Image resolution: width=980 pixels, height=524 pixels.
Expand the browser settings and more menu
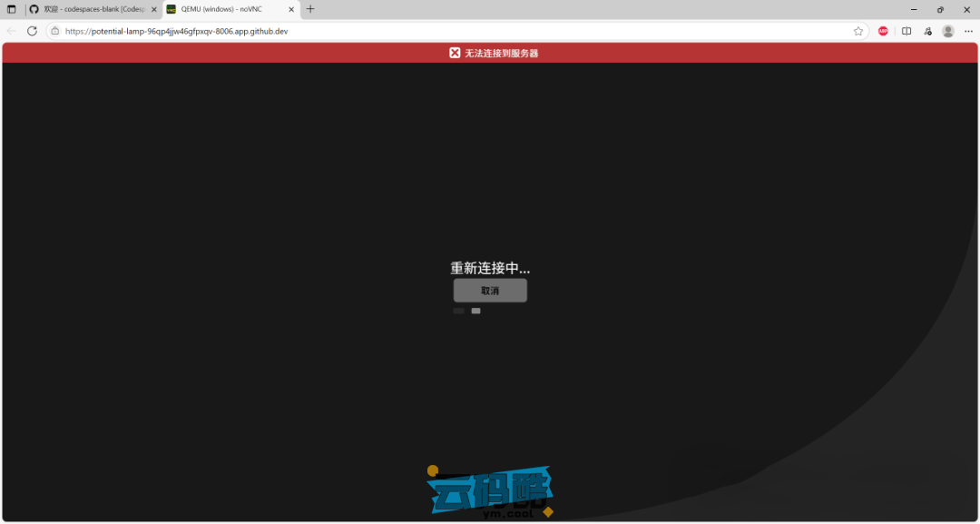968,31
